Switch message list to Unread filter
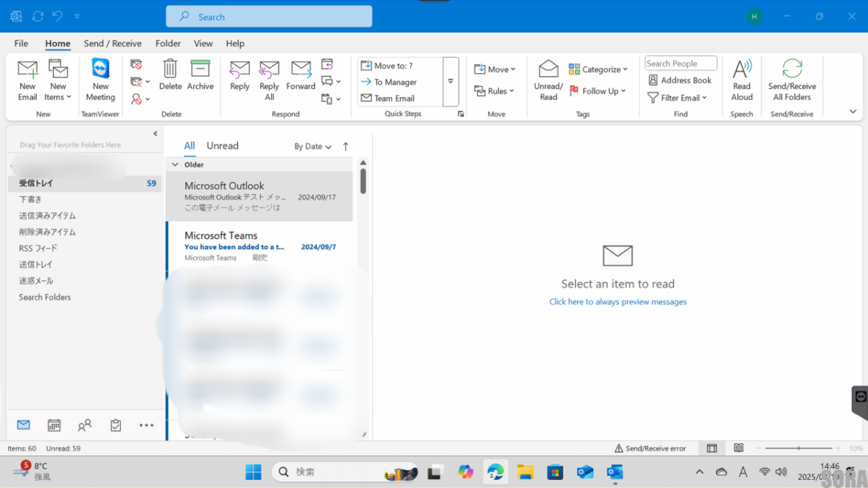 [222, 146]
